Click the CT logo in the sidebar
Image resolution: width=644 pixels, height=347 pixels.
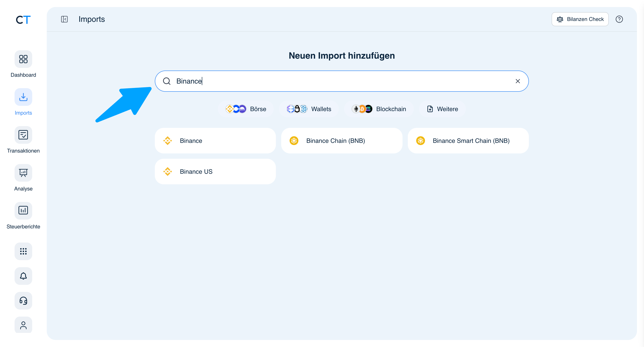click(x=23, y=20)
